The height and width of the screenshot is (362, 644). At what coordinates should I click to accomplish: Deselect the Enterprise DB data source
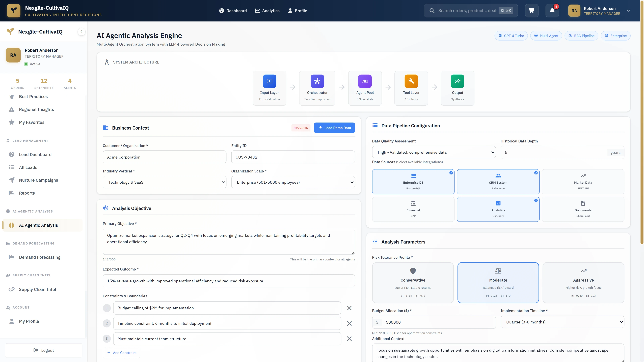[413, 182]
